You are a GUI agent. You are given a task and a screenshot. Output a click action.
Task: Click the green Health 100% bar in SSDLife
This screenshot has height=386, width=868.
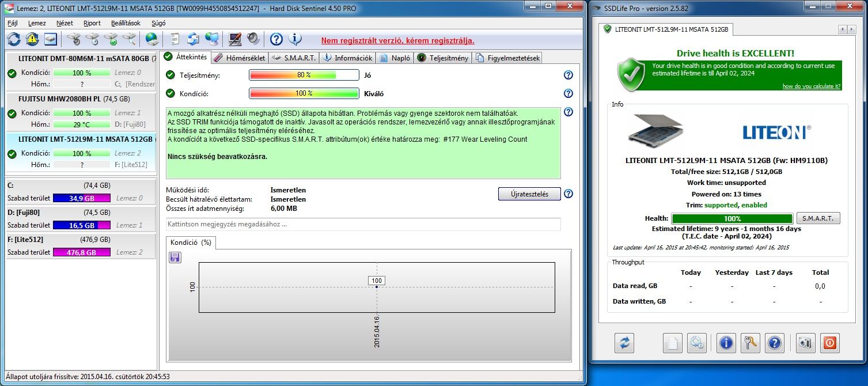click(x=732, y=218)
